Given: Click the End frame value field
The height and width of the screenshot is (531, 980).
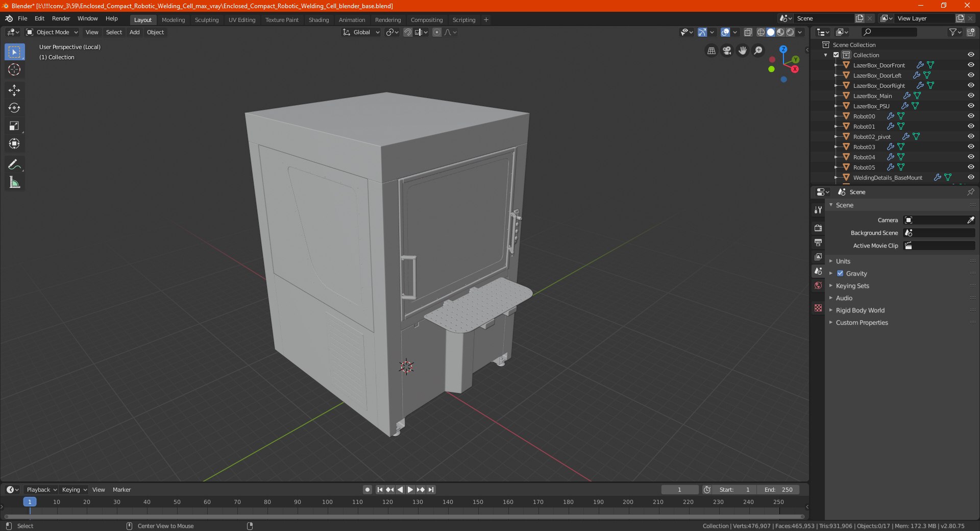Looking at the screenshot, I should click(x=778, y=490).
